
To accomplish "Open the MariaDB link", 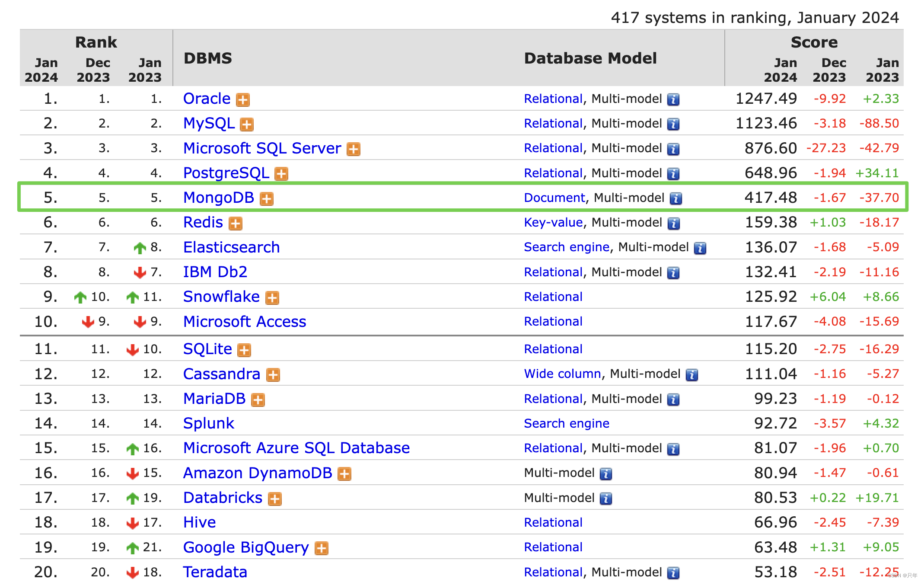I will (214, 399).
